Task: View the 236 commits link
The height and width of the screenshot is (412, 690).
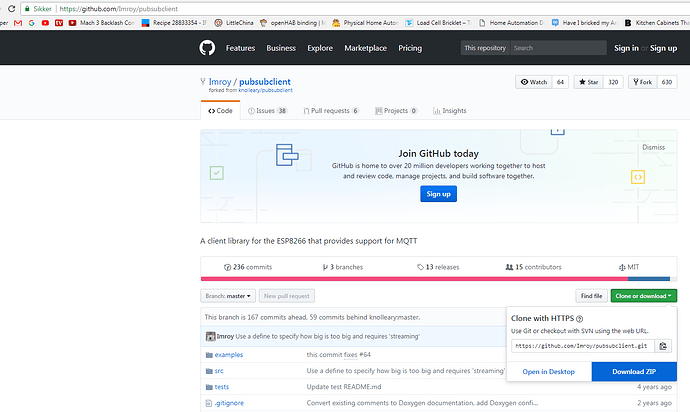Action: coord(252,268)
